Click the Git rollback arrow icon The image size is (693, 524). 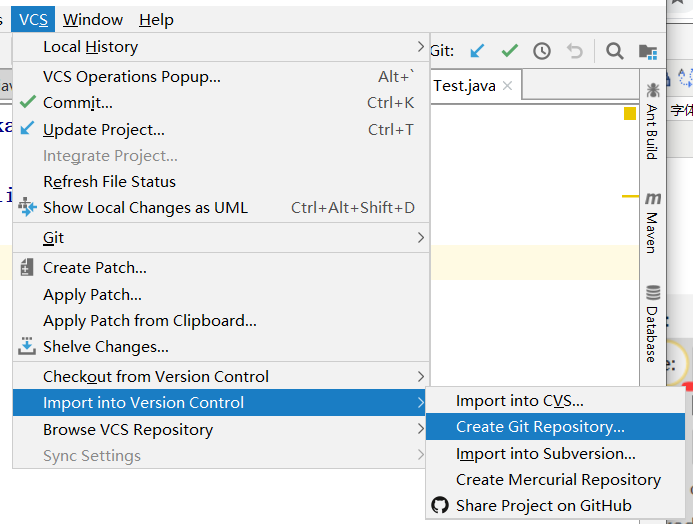[574, 51]
